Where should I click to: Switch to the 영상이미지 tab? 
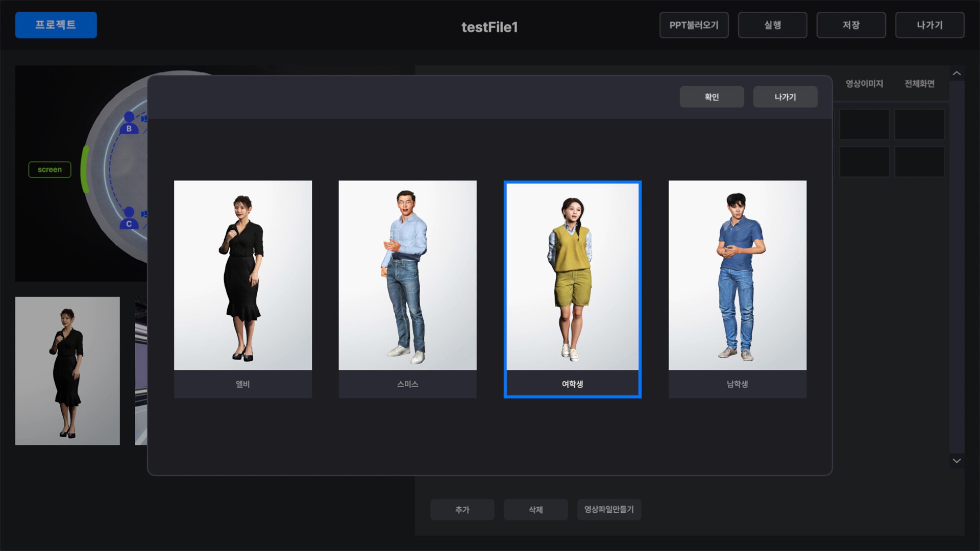tap(864, 84)
